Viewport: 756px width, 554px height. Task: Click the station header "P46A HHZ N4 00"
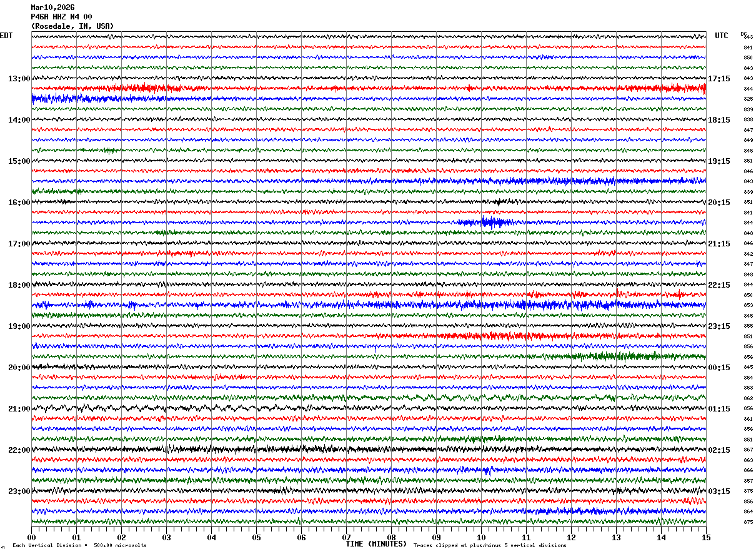[x=61, y=17]
